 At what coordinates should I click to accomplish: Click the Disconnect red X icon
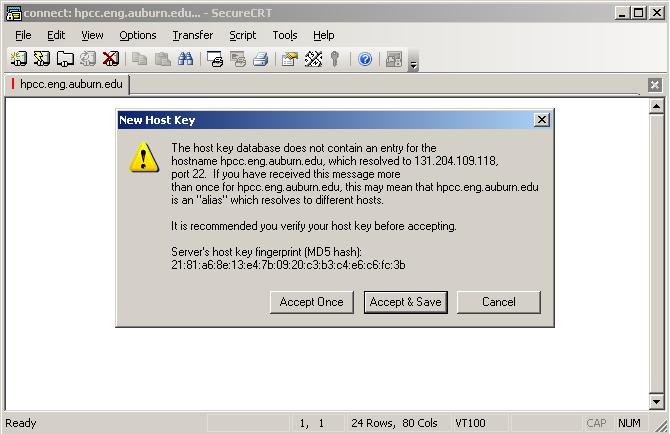pyautogui.click(x=111, y=59)
